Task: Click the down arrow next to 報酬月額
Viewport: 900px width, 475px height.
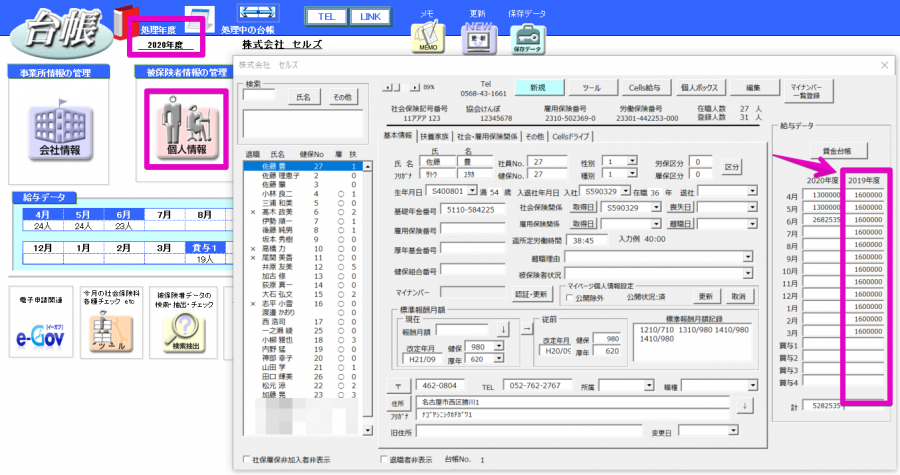Action: coord(503,329)
